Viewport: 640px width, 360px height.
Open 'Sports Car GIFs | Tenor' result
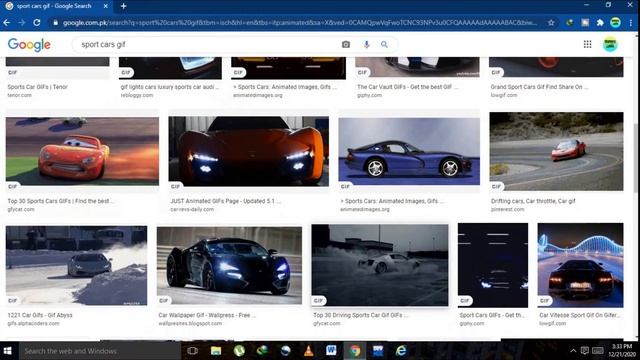pos(38,87)
